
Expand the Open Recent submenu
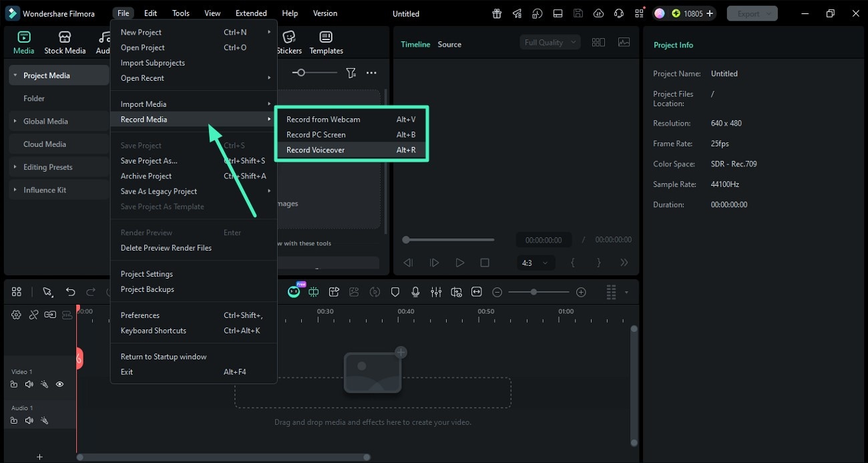click(x=194, y=78)
